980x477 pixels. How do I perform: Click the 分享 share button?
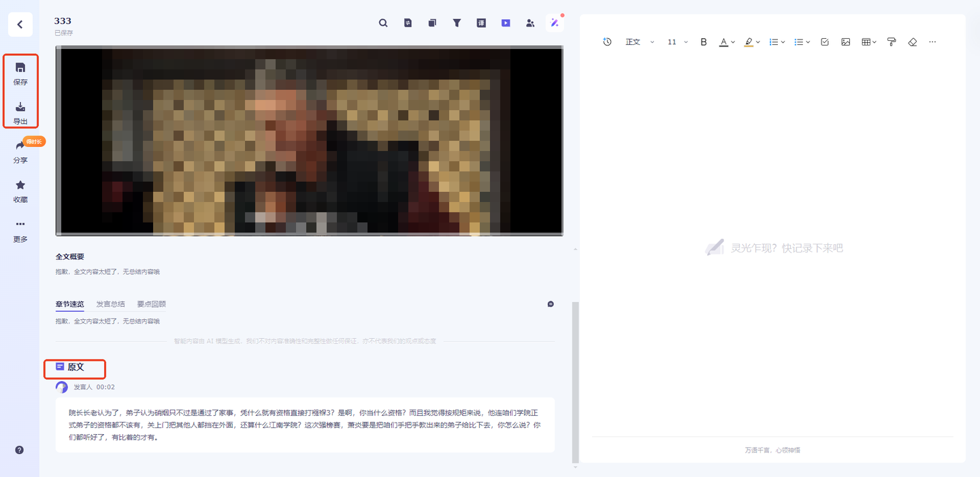(x=20, y=152)
